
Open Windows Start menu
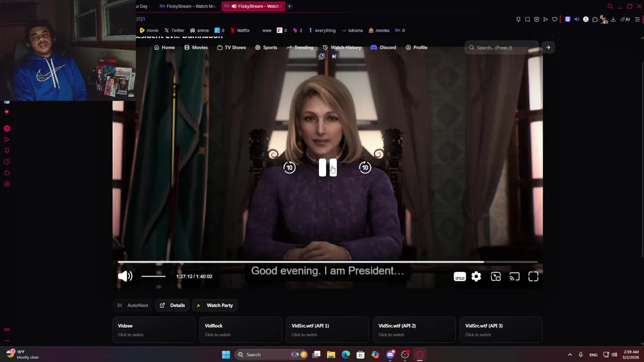click(x=226, y=354)
